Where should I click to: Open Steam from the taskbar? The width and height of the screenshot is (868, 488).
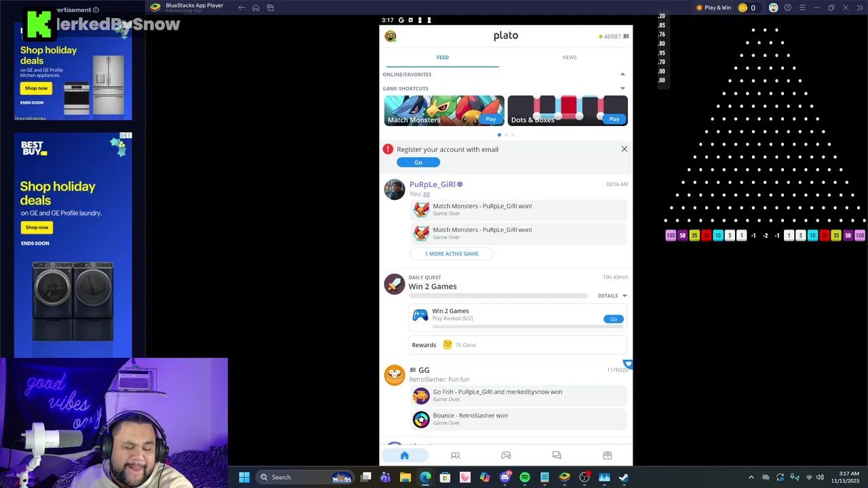click(x=624, y=477)
